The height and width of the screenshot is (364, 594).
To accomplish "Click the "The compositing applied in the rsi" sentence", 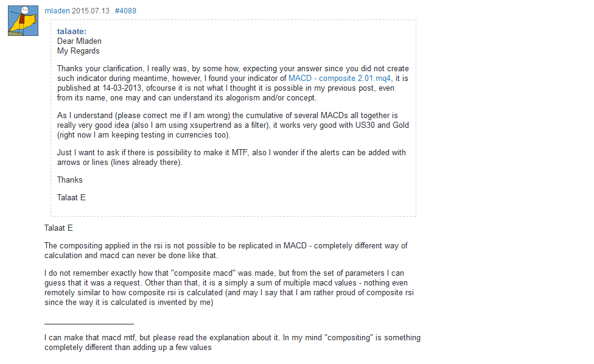I will [x=122, y=246].
